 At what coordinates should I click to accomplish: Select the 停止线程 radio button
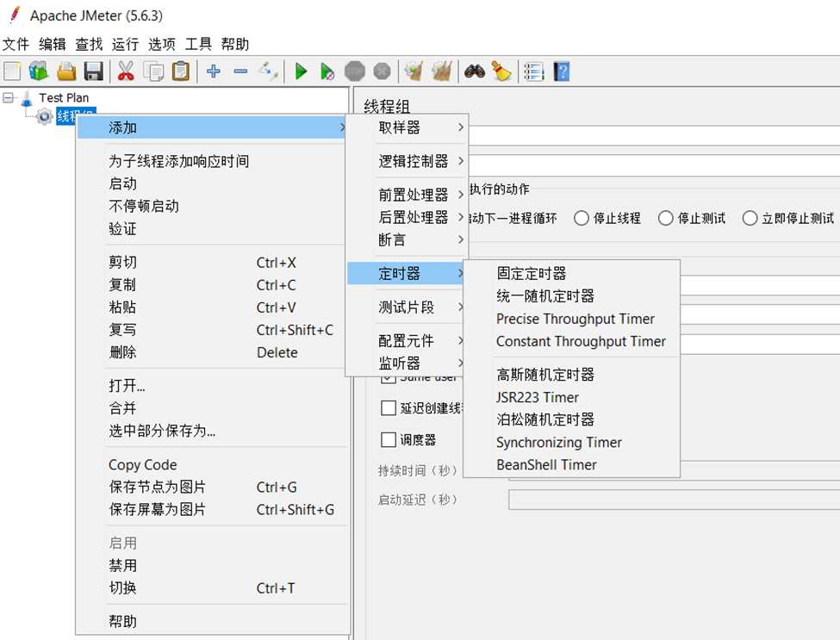[582, 218]
